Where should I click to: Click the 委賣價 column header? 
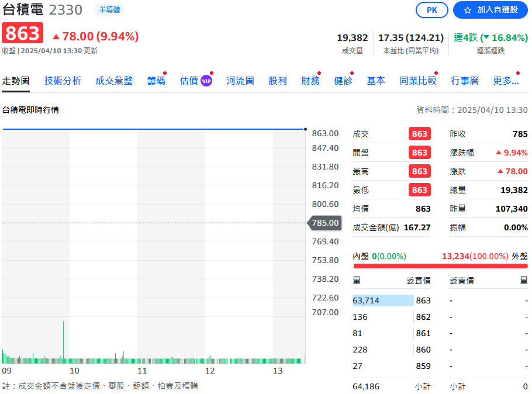[462, 281]
